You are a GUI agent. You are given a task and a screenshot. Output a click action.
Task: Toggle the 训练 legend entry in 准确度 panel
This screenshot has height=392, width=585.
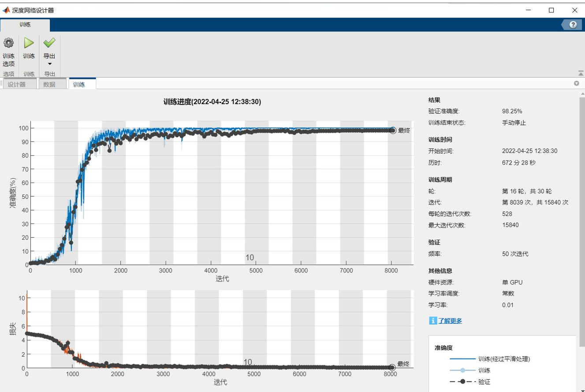[x=485, y=370]
